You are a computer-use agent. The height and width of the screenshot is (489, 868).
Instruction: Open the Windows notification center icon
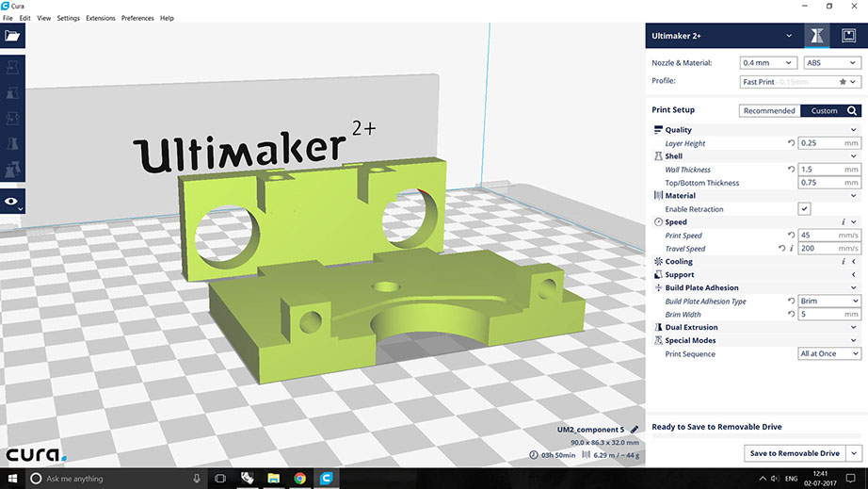tap(851, 479)
